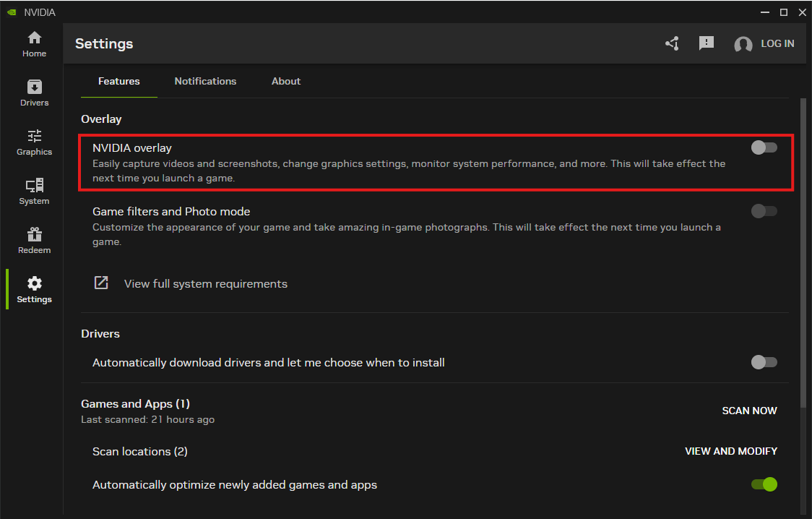Viewport: 812px width, 519px height.
Task: Click the user avatar icon
Action: (x=743, y=44)
